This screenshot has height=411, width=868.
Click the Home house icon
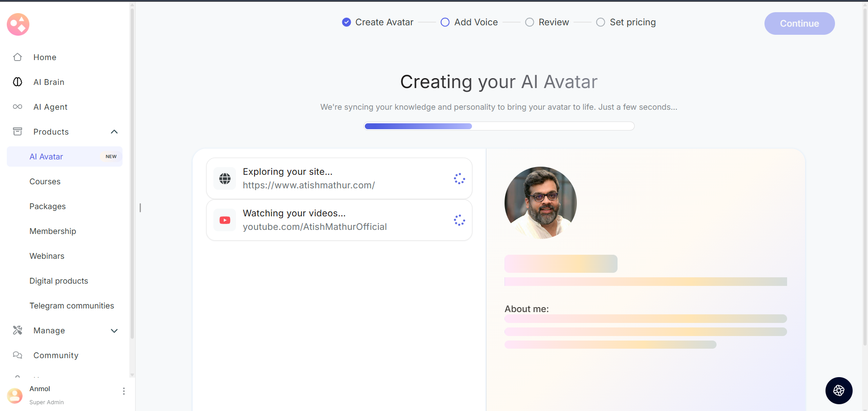pyautogui.click(x=18, y=57)
